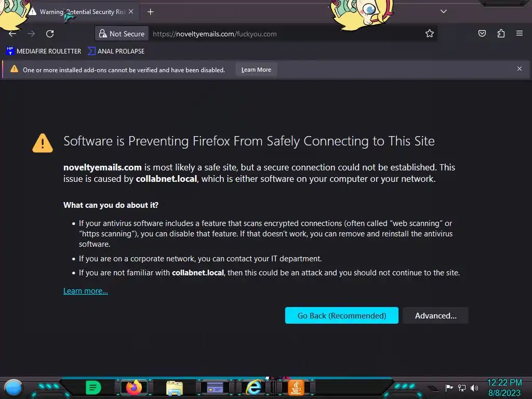The width and height of the screenshot is (532, 399).
Task: Open the volume speaker tray icon
Action: pos(474,388)
